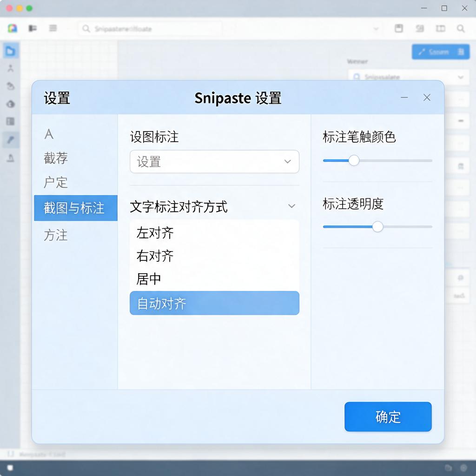Toggle the sidebar panel icon in toolbar
Screen dimensions: 476x476
pos(33,28)
